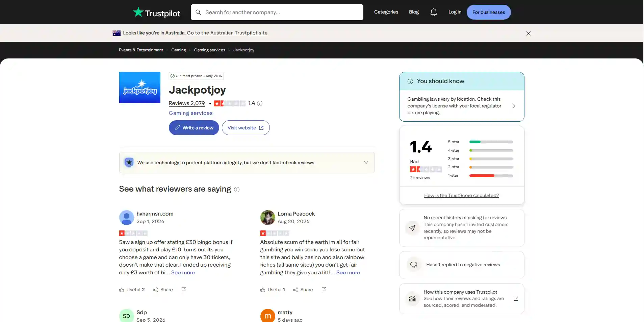Image resolution: width=644 pixels, height=322 pixels.
Task: Open Blog in the top navigation
Action: point(414,12)
